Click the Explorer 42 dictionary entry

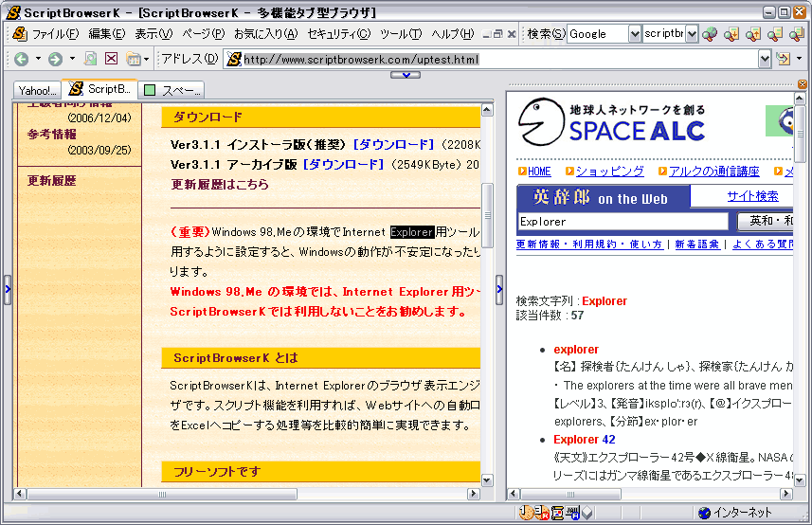click(x=585, y=440)
